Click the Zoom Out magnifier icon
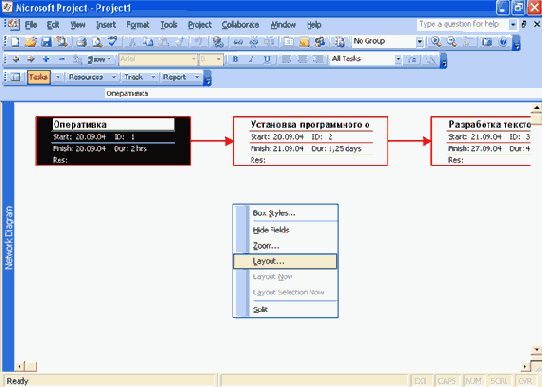 click(451, 42)
